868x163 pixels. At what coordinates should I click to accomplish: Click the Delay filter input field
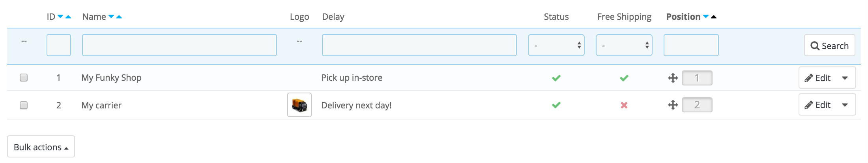pyautogui.click(x=419, y=45)
